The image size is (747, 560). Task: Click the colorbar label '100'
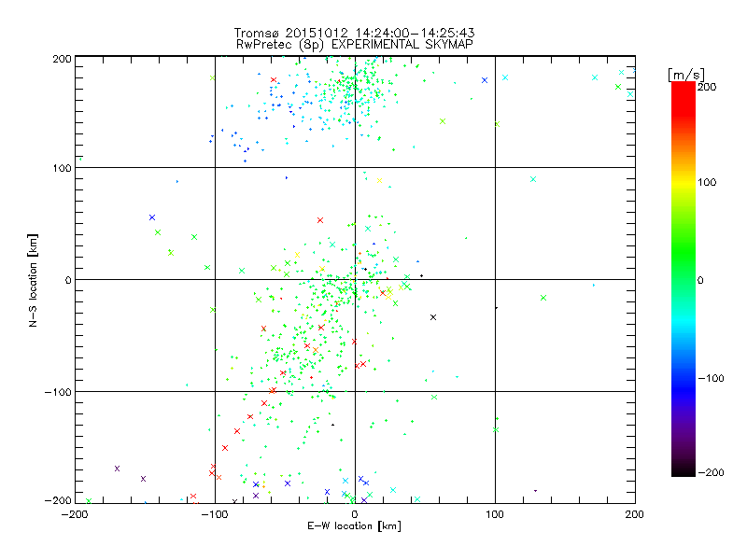[707, 182]
